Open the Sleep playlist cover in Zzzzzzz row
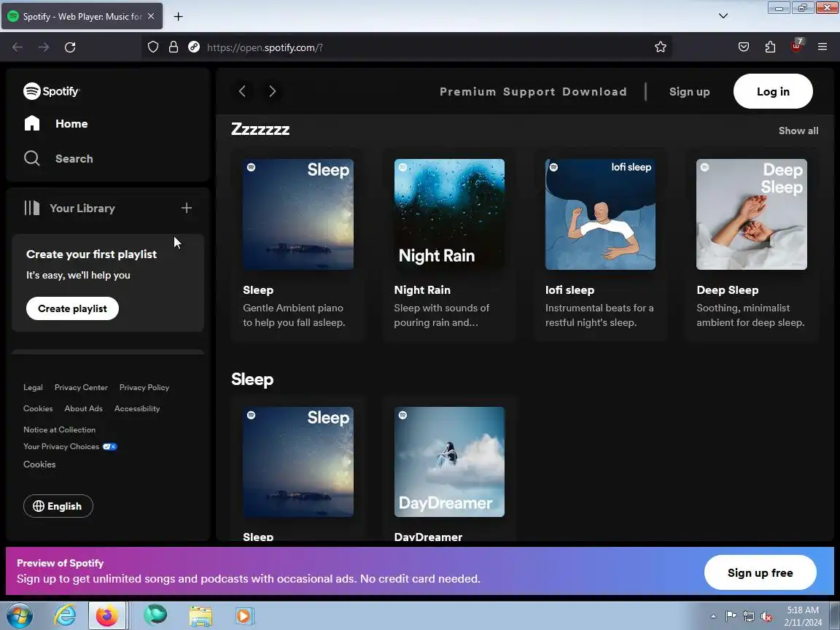 (x=297, y=214)
